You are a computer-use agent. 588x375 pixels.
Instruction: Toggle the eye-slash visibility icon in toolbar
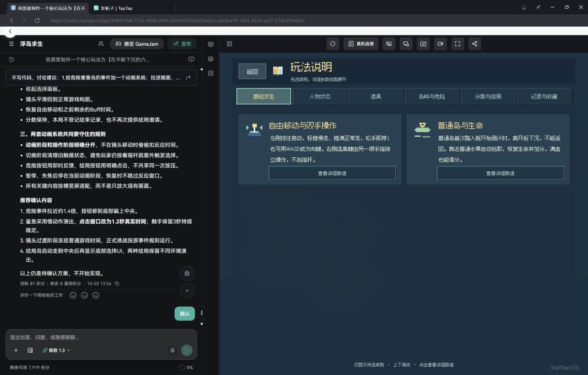click(389, 44)
